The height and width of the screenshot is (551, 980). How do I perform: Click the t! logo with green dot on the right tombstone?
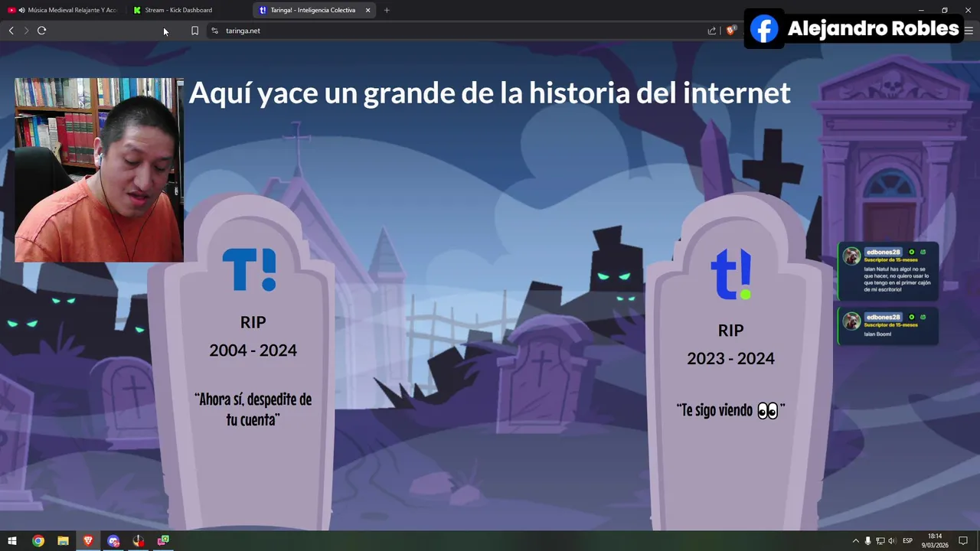730,274
